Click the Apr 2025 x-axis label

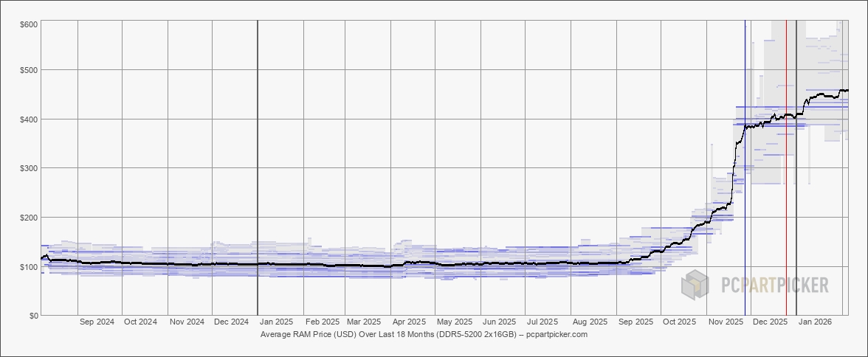[x=409, y=322]
